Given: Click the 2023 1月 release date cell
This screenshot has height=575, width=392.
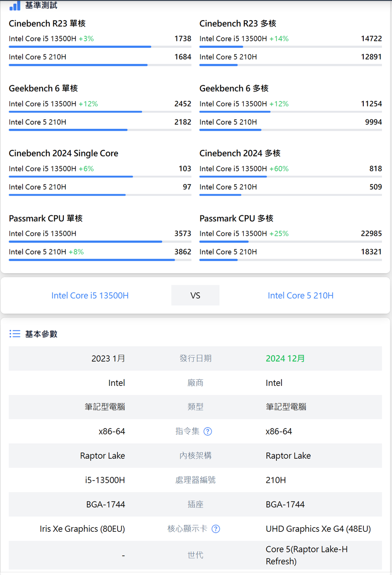Looking at the screenshot, I should point(109,359).
